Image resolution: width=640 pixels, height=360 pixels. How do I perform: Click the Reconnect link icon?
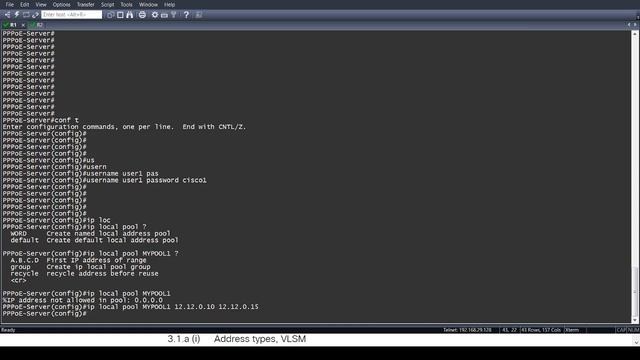click(x=36, y=15)
